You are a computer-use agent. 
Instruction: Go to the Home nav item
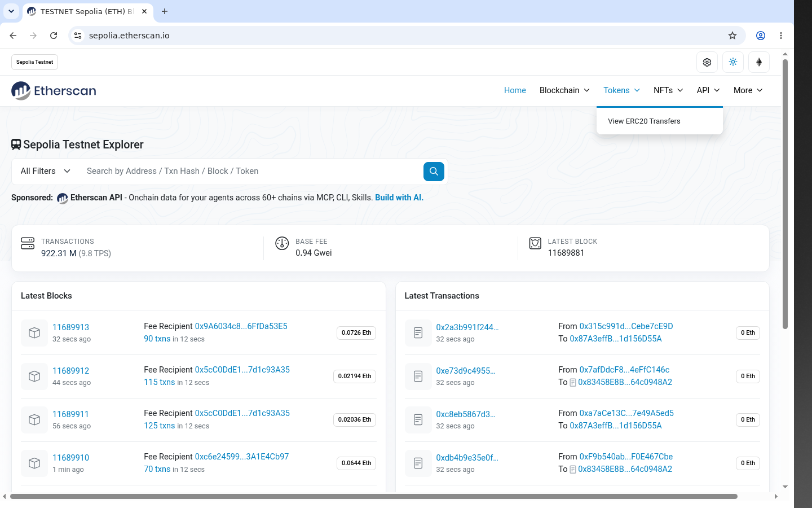click(515, 90)
